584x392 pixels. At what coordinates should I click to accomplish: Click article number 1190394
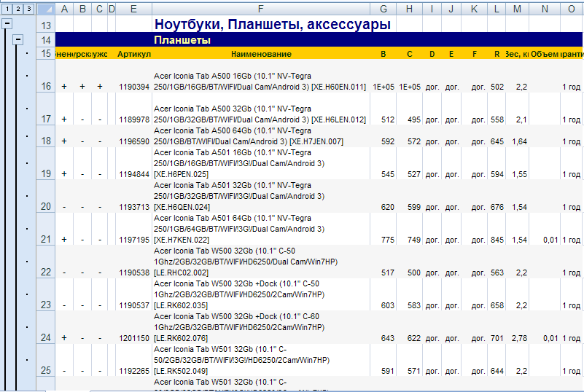tap(134, 87)
